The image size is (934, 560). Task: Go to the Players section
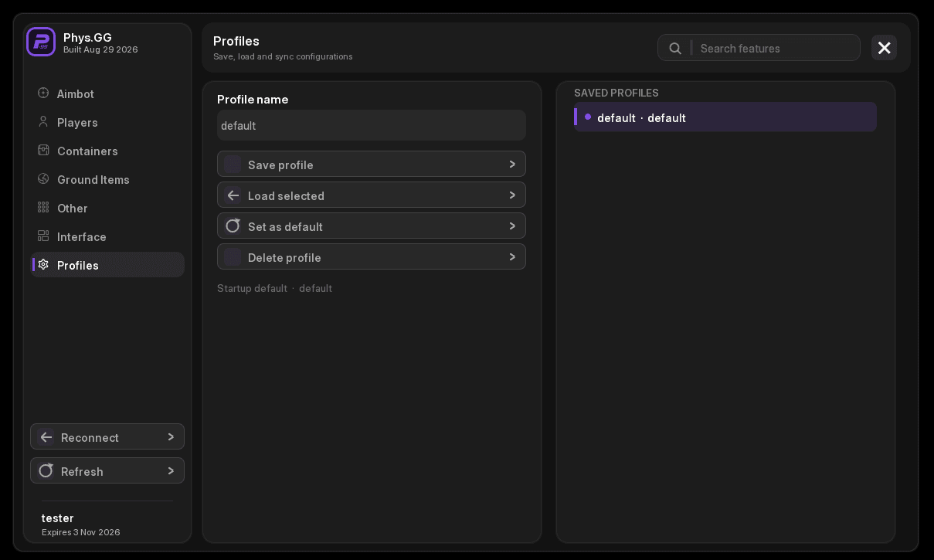pos(107,122)
